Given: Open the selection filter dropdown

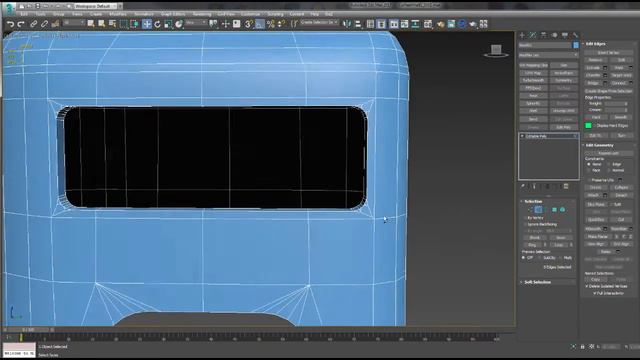Looking at the screenshot, I should point(74,23).
